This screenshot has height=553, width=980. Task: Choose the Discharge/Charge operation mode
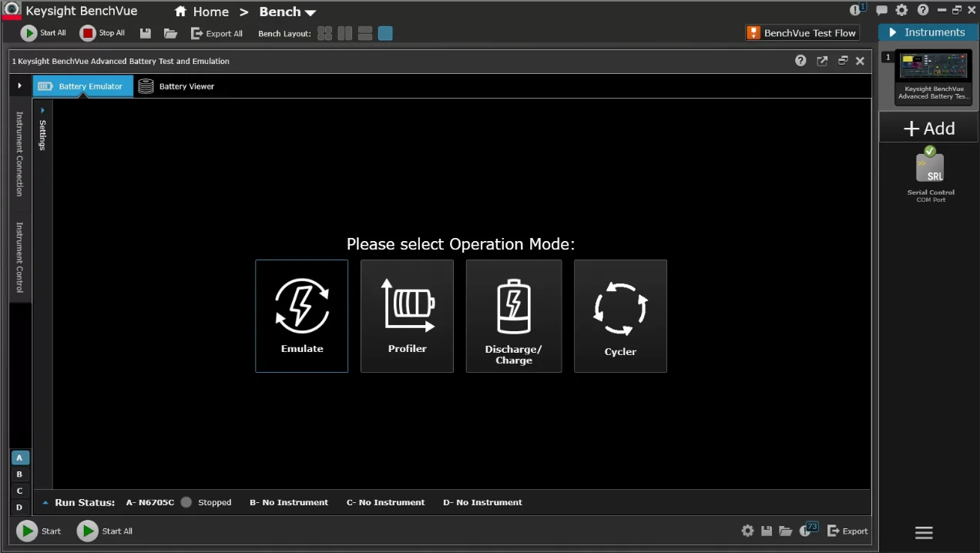(514, 316)
